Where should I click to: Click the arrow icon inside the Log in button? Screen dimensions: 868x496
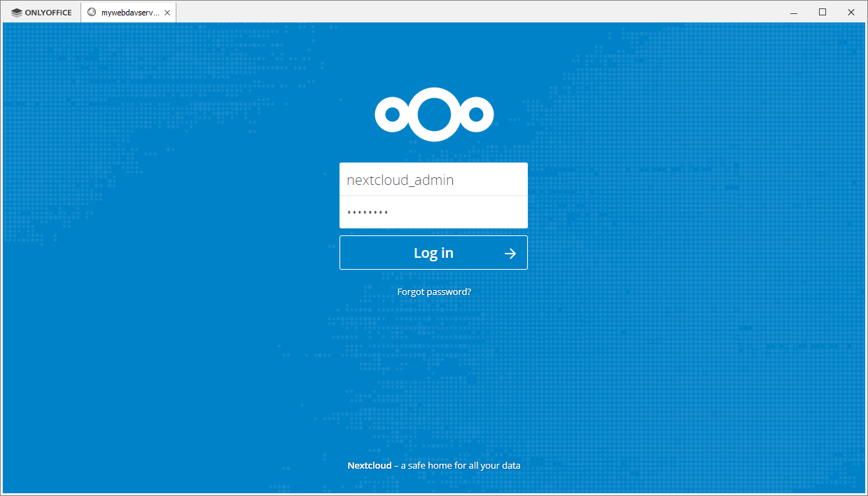[510, 252]
